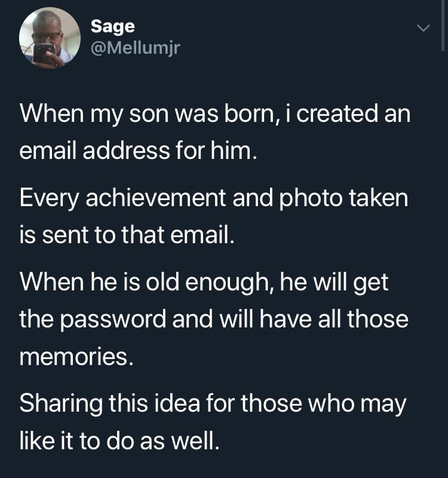
Task: Click the word 'memories.' in the tweet
Action: [x=76, y=357]
